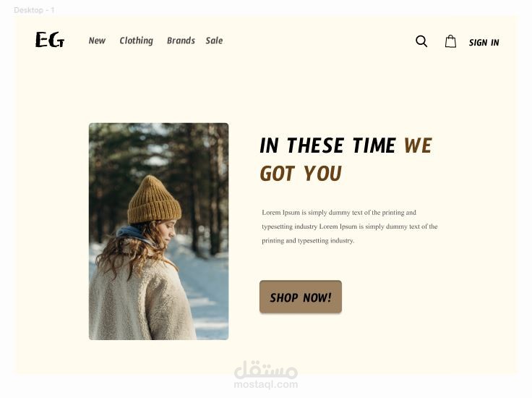This screenshot has height=398, width=532.
Task: Open the Sale page link
Action: tap(214, 41)
